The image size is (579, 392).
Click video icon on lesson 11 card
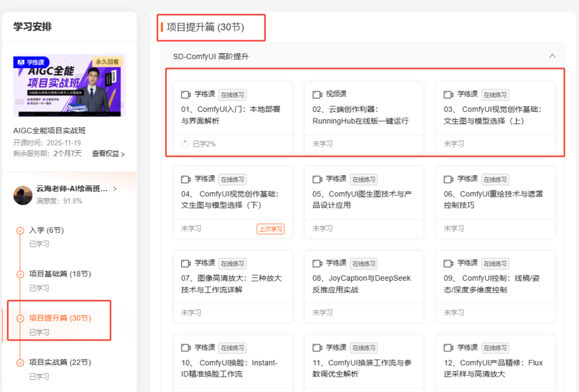coord(317,348)
